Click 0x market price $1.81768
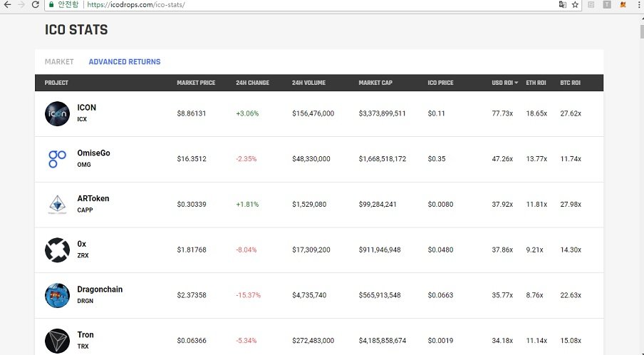The height and width of the screenshot is (355, 644). (x=192, y=249)
